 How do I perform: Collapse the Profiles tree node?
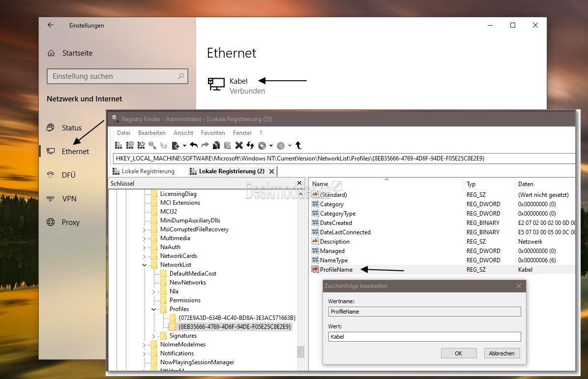tap(154, 309)
